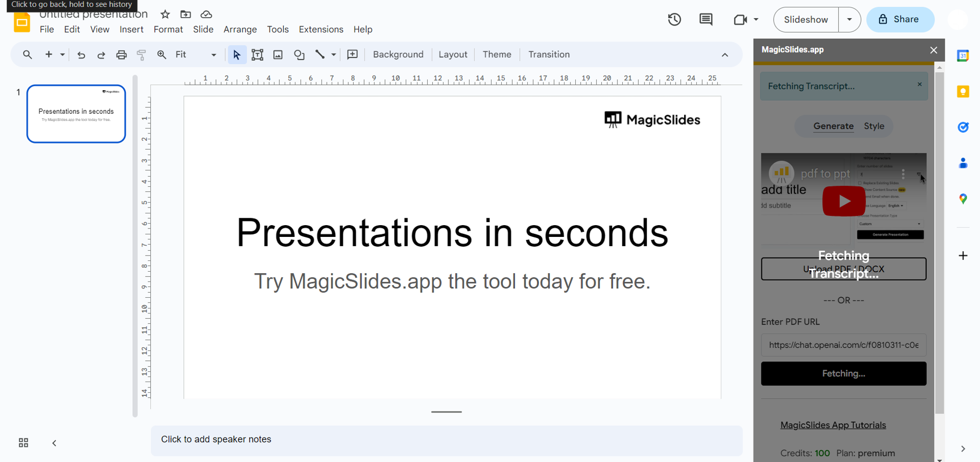980x462 pixels.
Task: Switch to the Generate tab
Action: point(833,126)
